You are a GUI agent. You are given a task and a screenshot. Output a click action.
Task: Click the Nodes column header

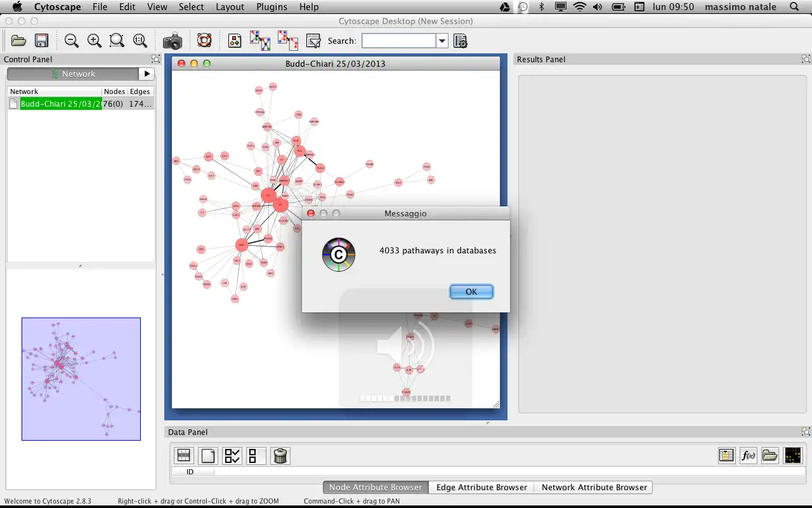point(114,91)
